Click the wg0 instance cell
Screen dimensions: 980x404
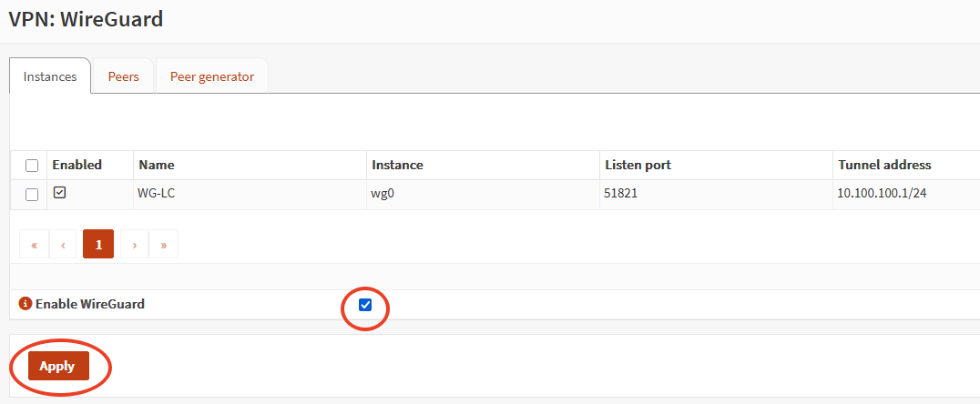tap(383, 194)
